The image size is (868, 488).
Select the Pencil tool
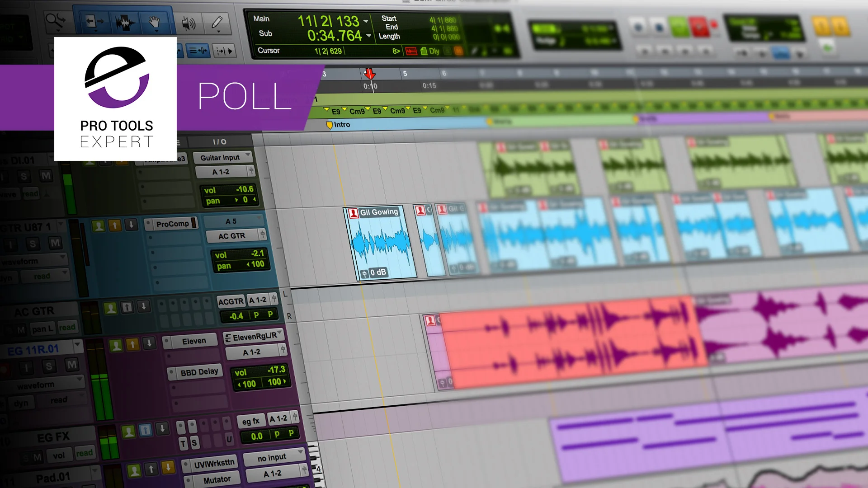click(217, 22)
